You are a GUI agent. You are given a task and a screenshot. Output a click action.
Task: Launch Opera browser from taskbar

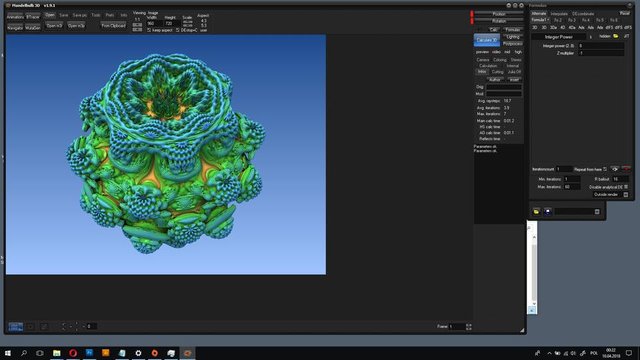click(x=73, y=353)
